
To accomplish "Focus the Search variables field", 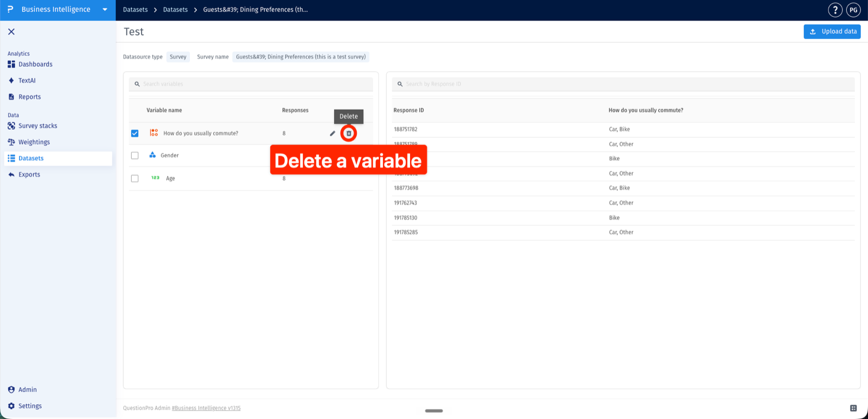I will pyautogui.click(x=251, y=84).
